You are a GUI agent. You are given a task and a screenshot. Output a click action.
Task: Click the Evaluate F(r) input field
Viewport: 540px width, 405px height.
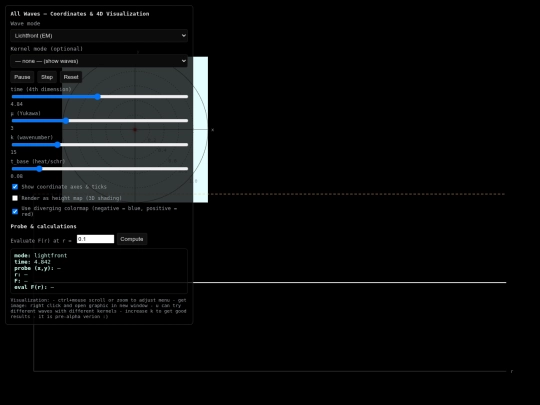(95, 239)
